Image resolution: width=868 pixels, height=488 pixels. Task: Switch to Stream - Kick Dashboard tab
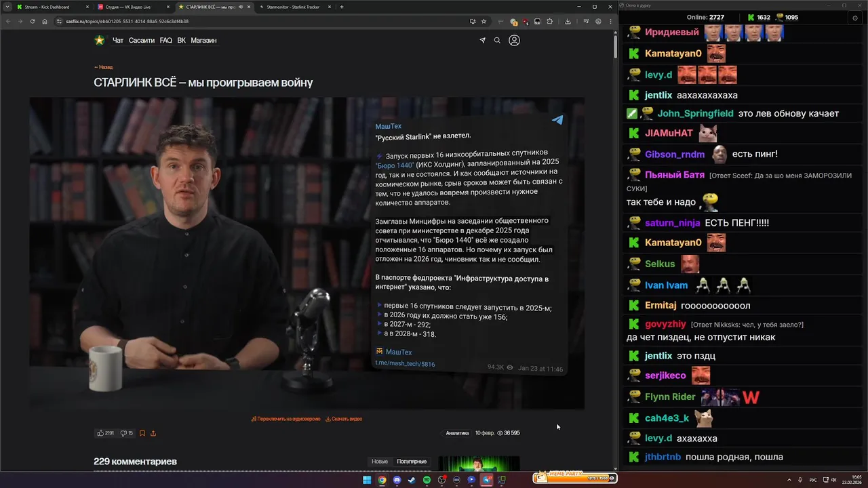pyautogui.click(x=52, y=7)
